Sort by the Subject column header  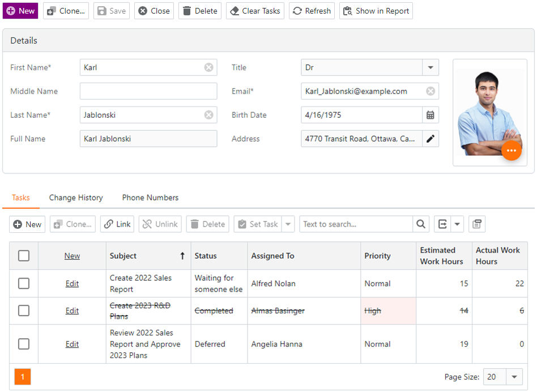click(148, 255)
